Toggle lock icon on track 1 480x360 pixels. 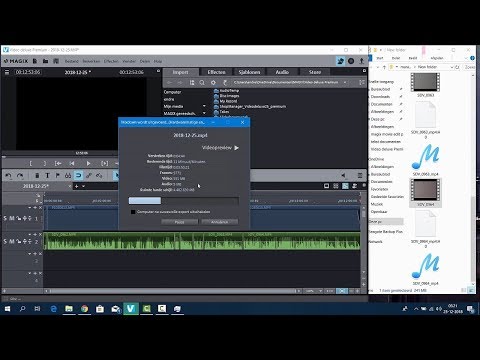point(19,218)
